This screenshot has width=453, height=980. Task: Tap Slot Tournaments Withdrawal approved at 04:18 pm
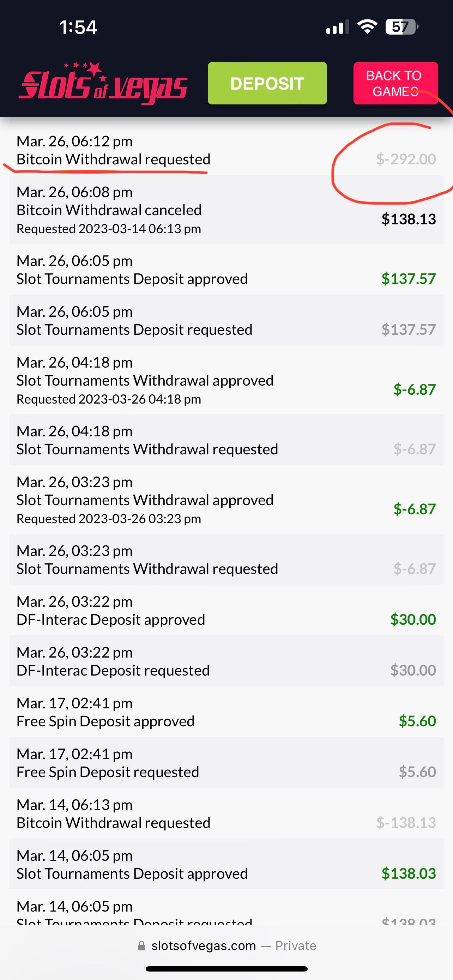tap(226, 380)
